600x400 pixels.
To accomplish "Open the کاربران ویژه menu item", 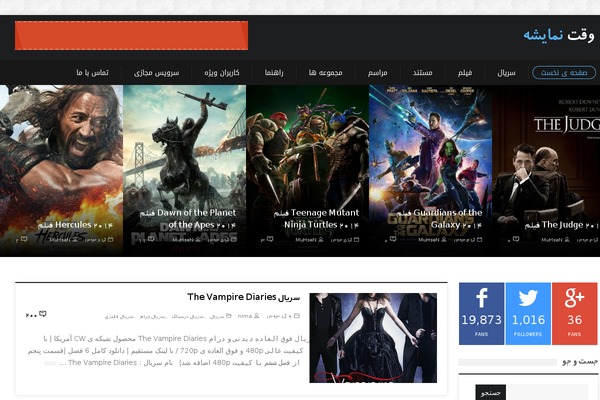I will 222,73.
